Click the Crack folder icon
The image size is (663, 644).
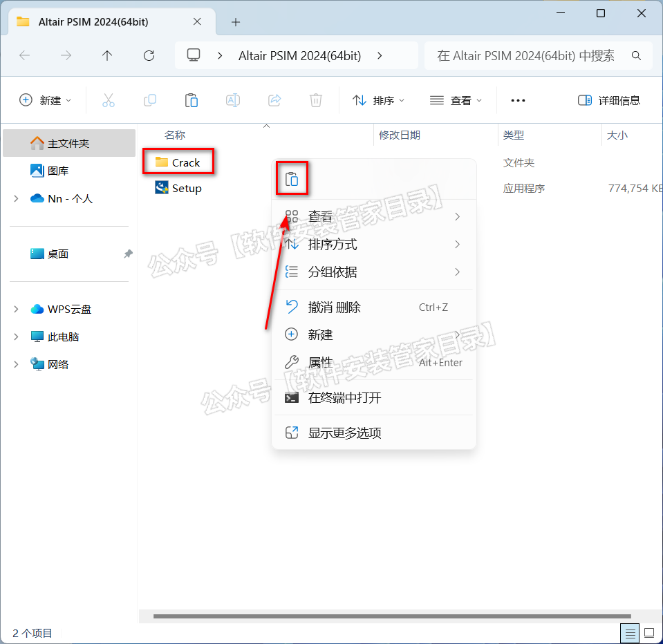[162, 162]
